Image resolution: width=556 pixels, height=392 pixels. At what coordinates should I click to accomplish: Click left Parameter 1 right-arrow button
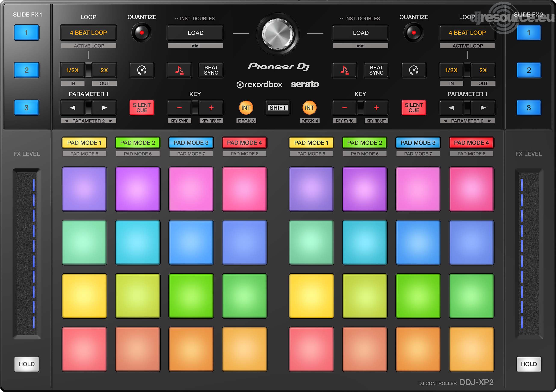pos(104,108)
